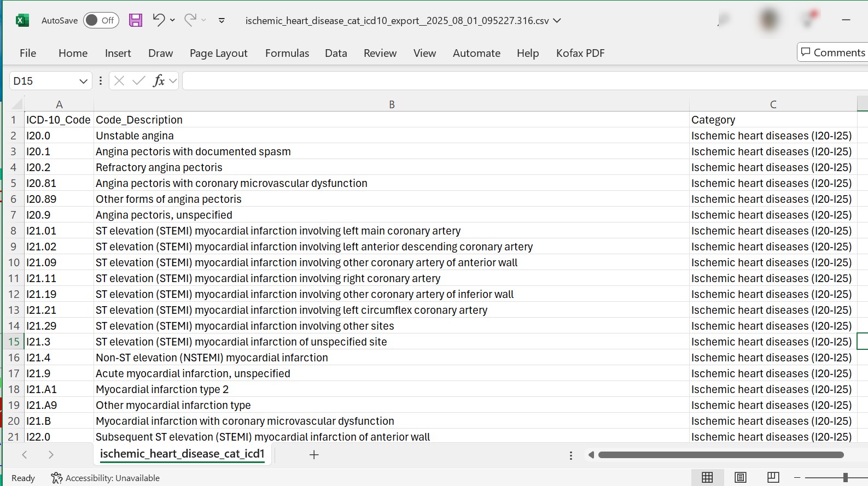
Task: Open the Data ribbon tab
Action: [x=336, y=53]
